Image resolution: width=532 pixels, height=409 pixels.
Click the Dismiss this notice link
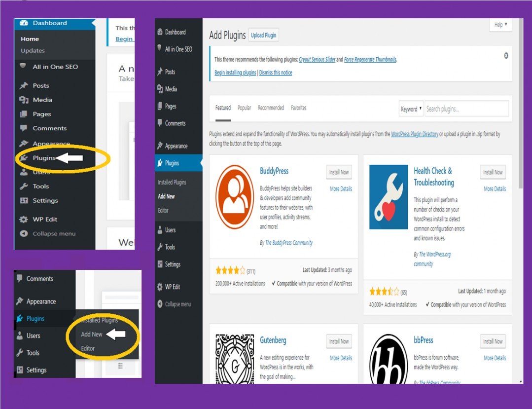(276, 73)
